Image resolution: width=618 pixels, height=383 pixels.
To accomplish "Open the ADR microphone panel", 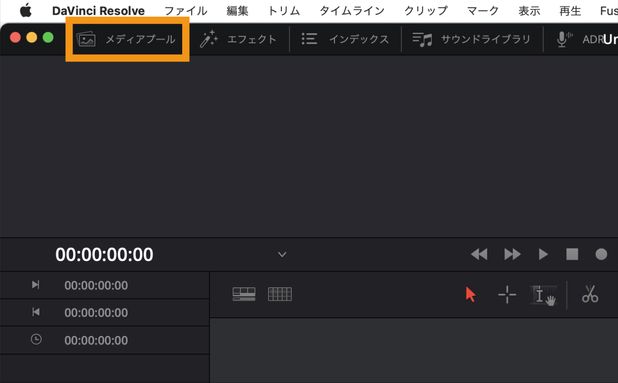I will 579,39.
